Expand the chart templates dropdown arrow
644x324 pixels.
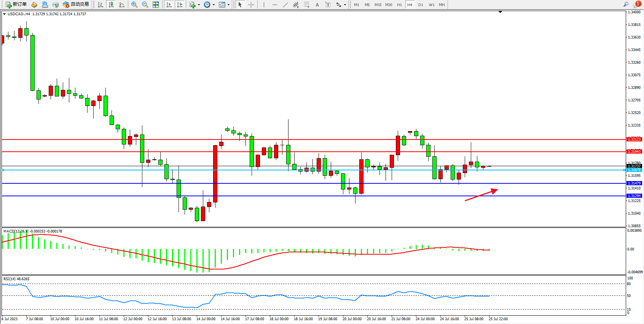click(x=228, y=5)
